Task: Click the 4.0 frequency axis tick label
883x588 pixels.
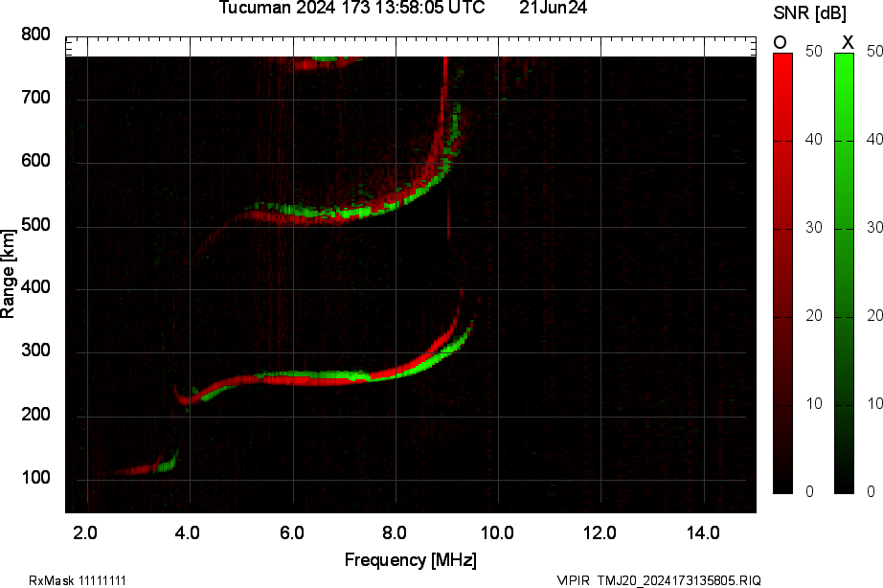Action: (x=188, y=532)
